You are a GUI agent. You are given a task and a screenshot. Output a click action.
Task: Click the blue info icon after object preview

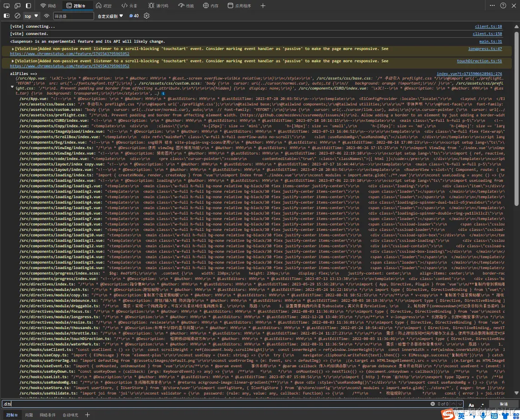(x=163, y=94)
